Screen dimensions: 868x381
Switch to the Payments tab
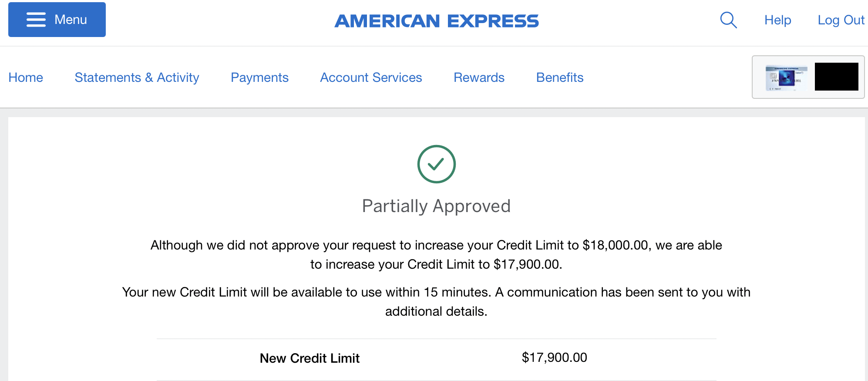click(259, 78)
